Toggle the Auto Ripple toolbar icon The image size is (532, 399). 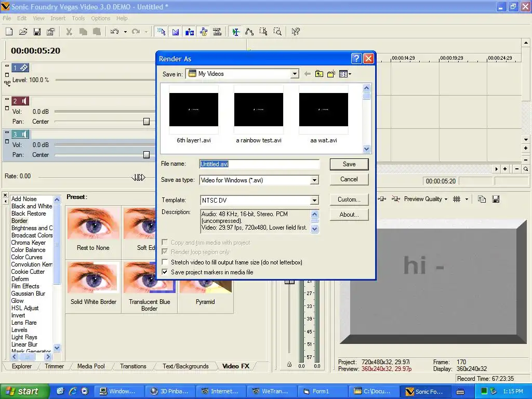(x=189, y=32)
